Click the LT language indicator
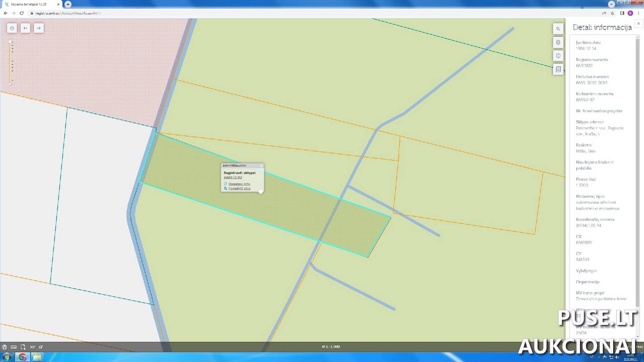Screen dimensions: 644x362 click(592, 357)
